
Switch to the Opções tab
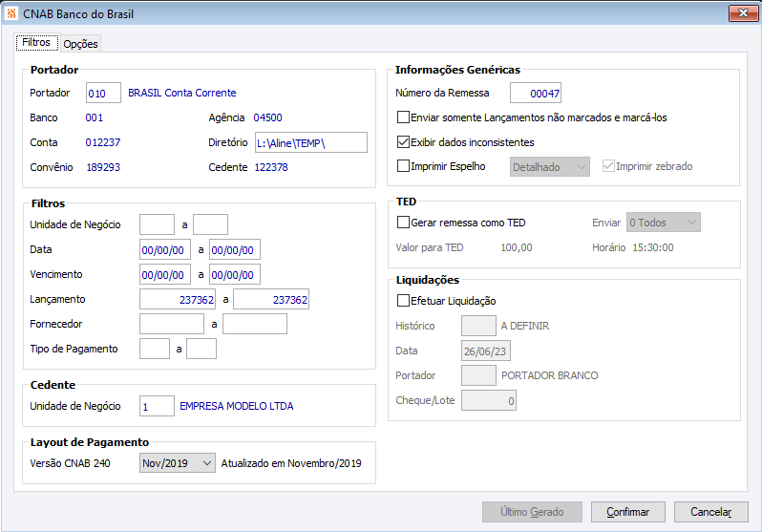tap(80, 44)
